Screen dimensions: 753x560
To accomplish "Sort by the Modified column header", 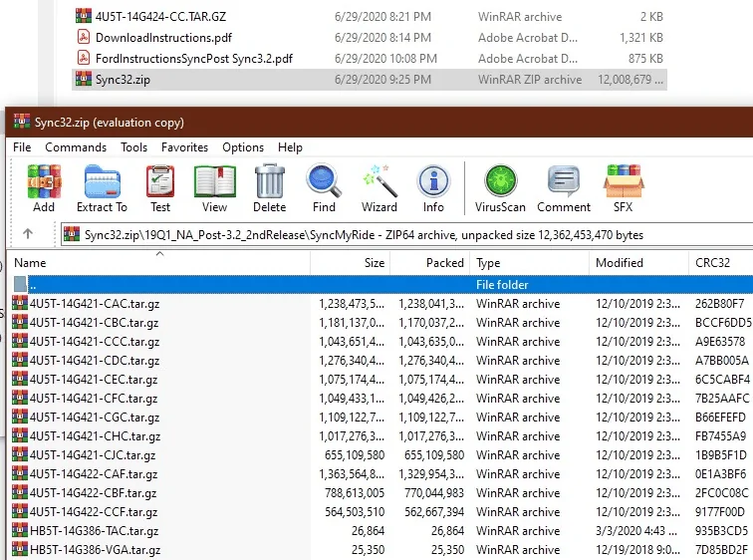I will click(x=638, y=263).
